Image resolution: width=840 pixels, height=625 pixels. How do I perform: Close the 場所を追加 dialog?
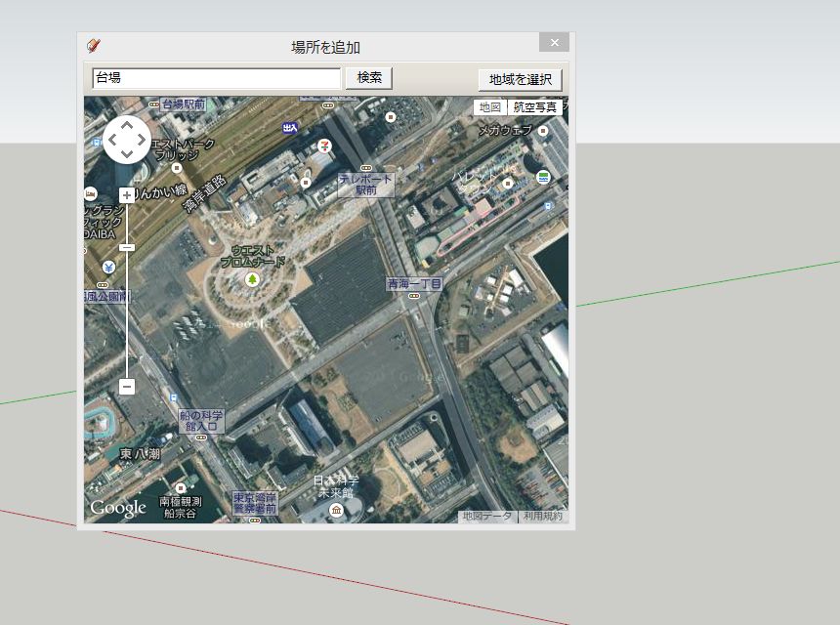point(555,42)
